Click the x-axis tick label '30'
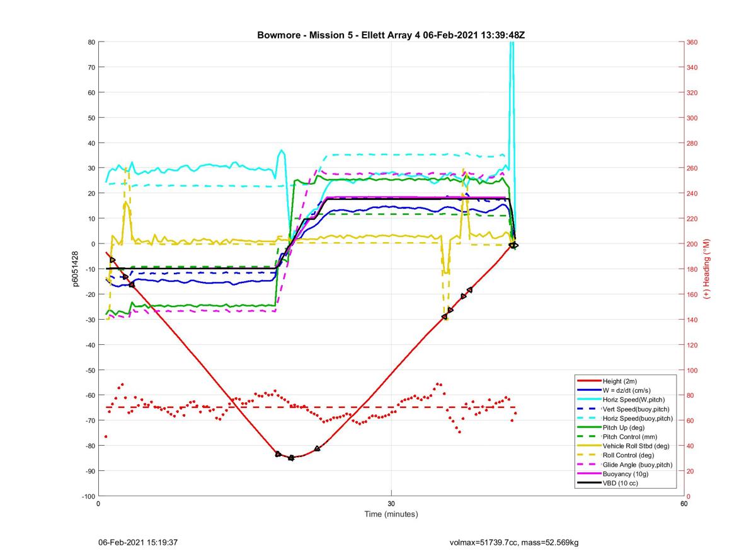The width and height of the screenshot is (756, 558). (391, 504)
